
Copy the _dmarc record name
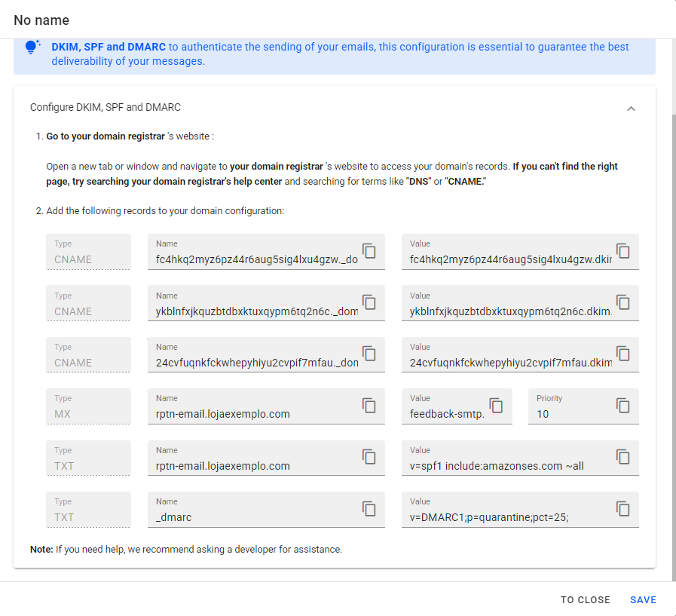click(x=369, y=508)
